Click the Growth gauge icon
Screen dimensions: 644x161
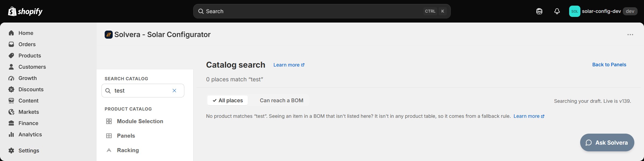(x=11, y=78)
